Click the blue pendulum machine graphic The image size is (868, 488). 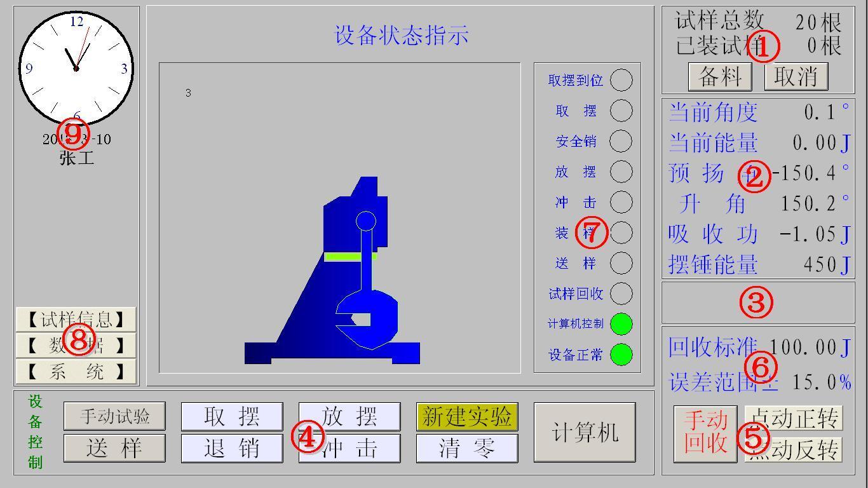[x=343, y=286]
